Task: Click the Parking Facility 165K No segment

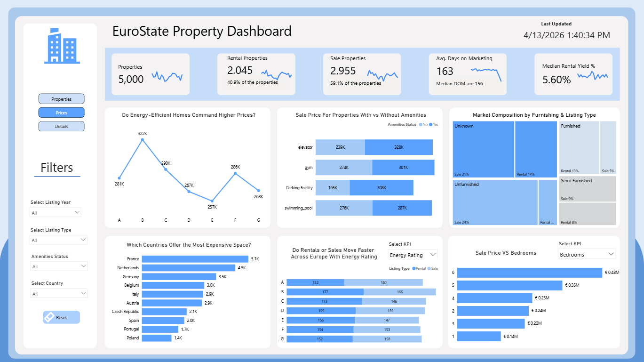Action: tap(333, 188)
